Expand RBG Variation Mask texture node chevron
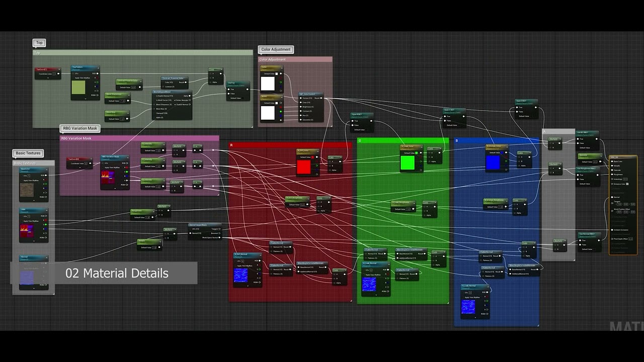Image resolution: width=644 pixels, height=362 pixels. tap(115, 189)
